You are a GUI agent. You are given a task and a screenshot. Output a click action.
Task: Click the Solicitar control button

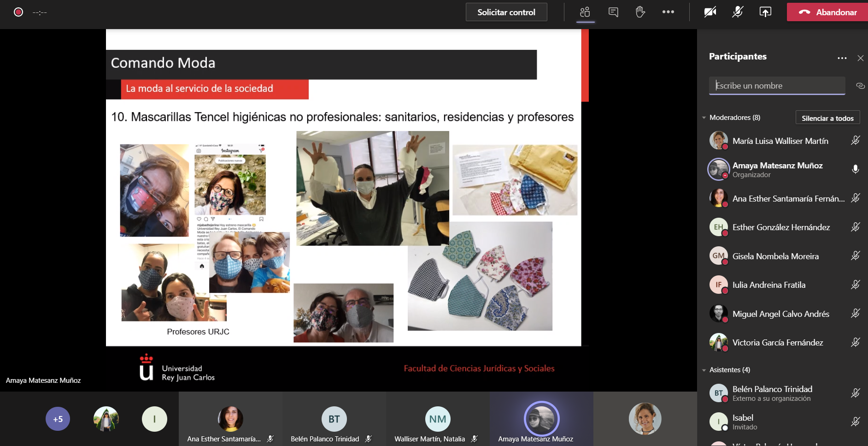coord(506,12)
